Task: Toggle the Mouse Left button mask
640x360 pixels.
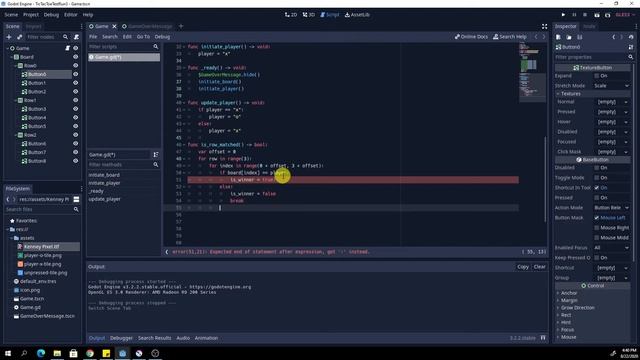Action: (x=597, y=218)
